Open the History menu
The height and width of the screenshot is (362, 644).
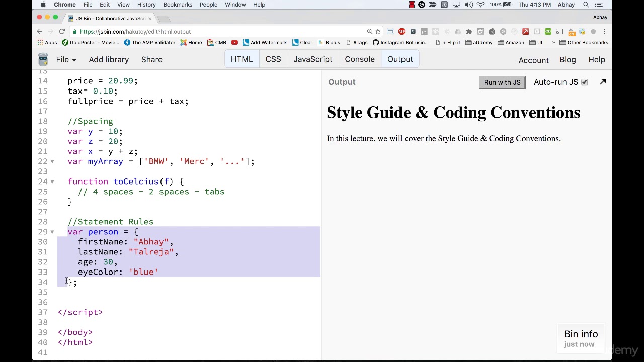[146, 5]
